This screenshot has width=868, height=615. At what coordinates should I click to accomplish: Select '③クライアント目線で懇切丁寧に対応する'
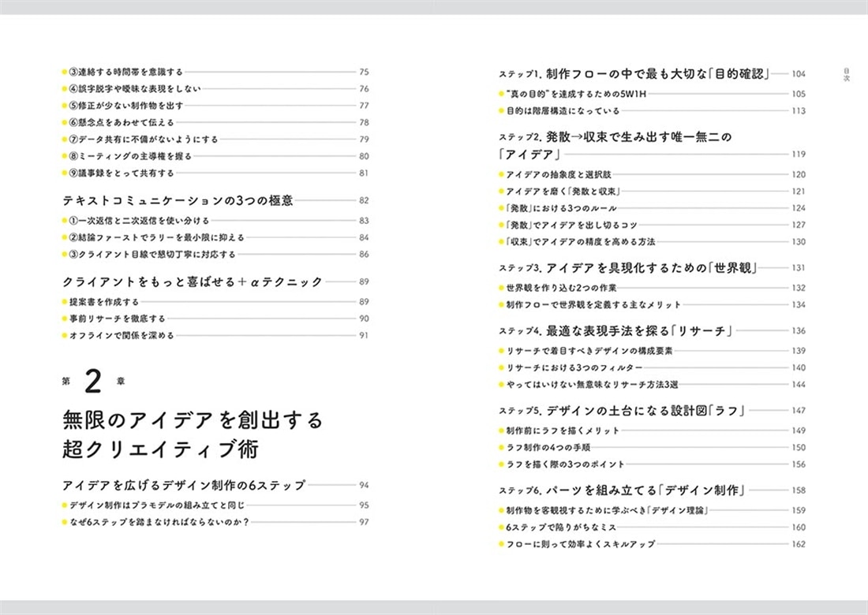click(x=152, y=255)
